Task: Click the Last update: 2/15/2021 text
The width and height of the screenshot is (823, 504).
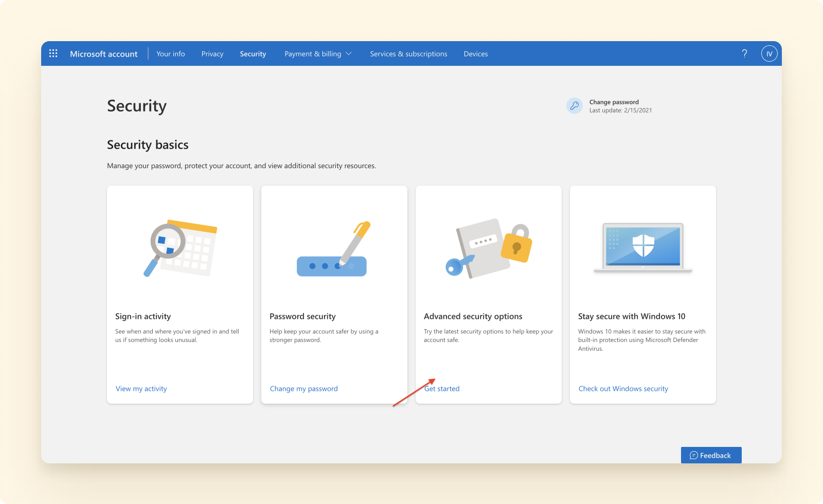Action: (x=621, y=110)
